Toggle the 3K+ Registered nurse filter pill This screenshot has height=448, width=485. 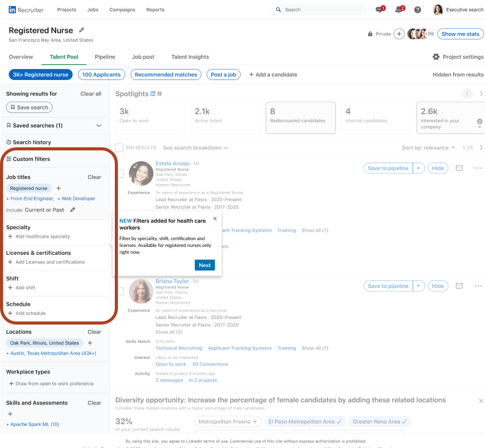pos(40,75)
